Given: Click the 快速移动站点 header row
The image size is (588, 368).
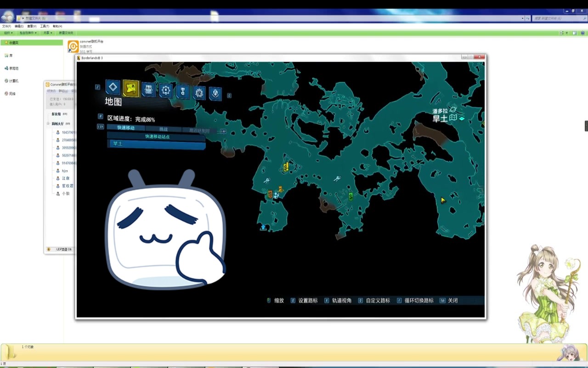Looking at the screenshot, I should click(x=156, y=136).
